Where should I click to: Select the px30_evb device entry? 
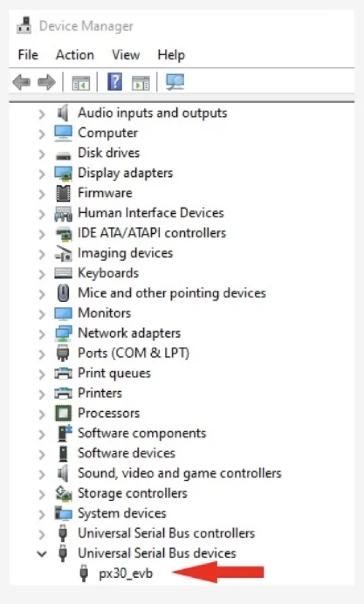[126, 574]
